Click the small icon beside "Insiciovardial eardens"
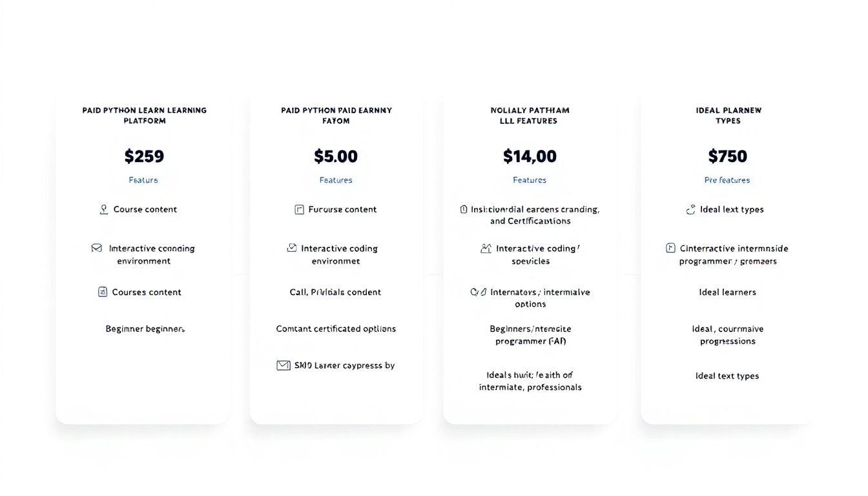The width and height of the screenshot is (868, 496). [463, 209]
